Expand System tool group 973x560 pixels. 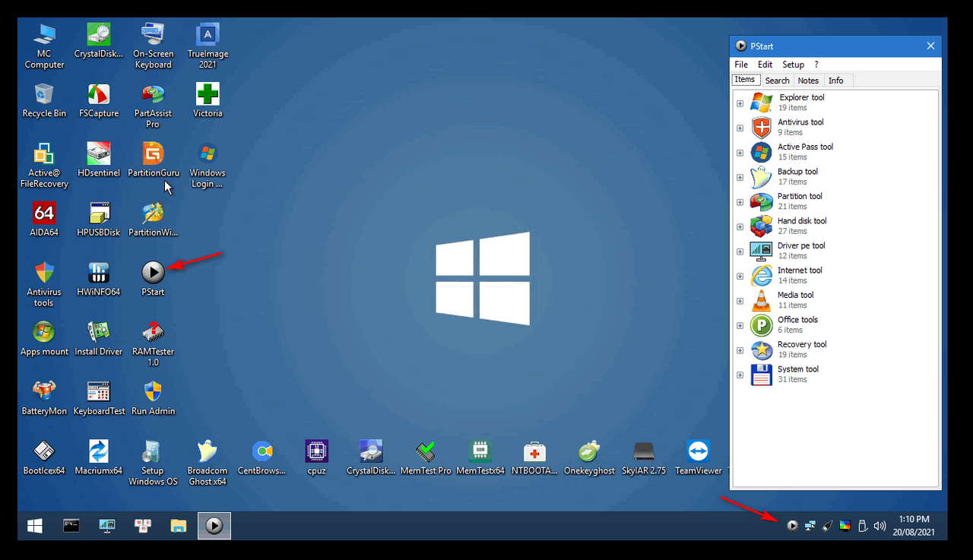pyautogui.click(x=740, y=375)
